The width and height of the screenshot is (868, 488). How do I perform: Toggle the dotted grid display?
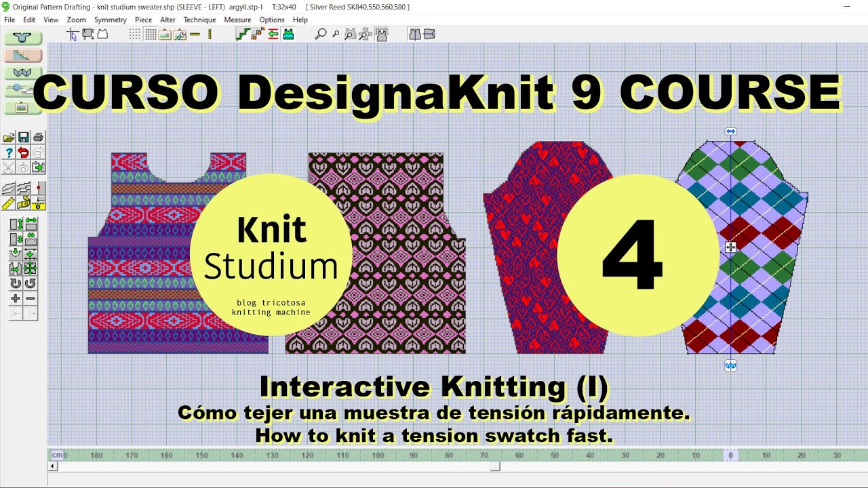click(x=134, y=34)
